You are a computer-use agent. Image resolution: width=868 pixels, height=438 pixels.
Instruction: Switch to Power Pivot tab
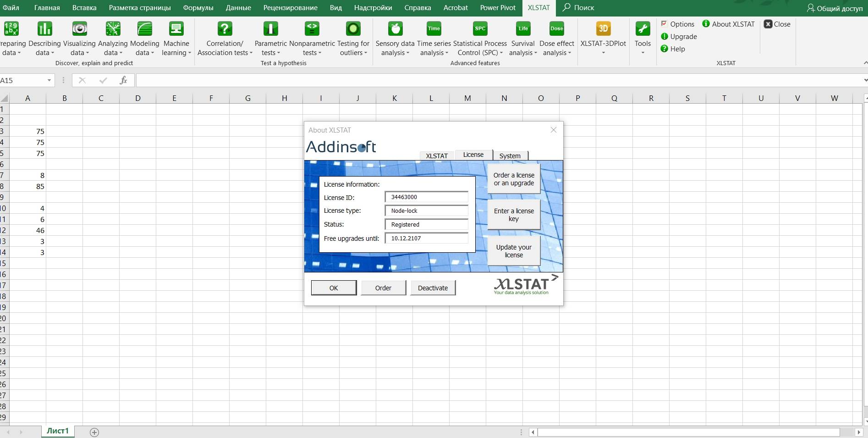coord(498,8)
